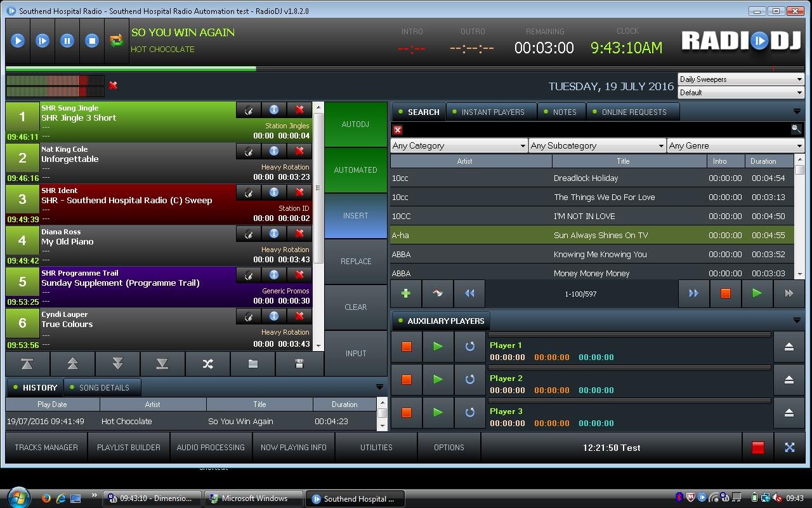Delete My Old Piano from the playlist
The height and width of the screenshot is (508, 812).
tap(299, 234)
